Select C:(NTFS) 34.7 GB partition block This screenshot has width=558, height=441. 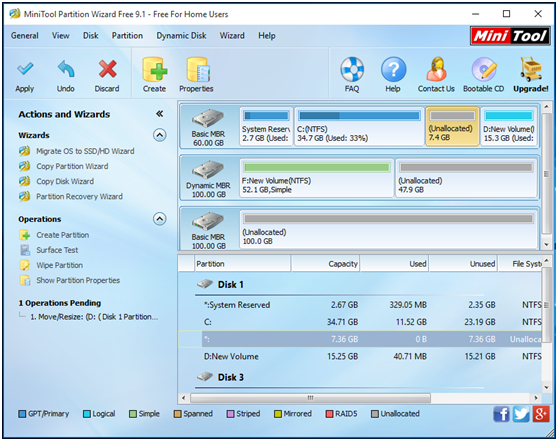point(359,126)
